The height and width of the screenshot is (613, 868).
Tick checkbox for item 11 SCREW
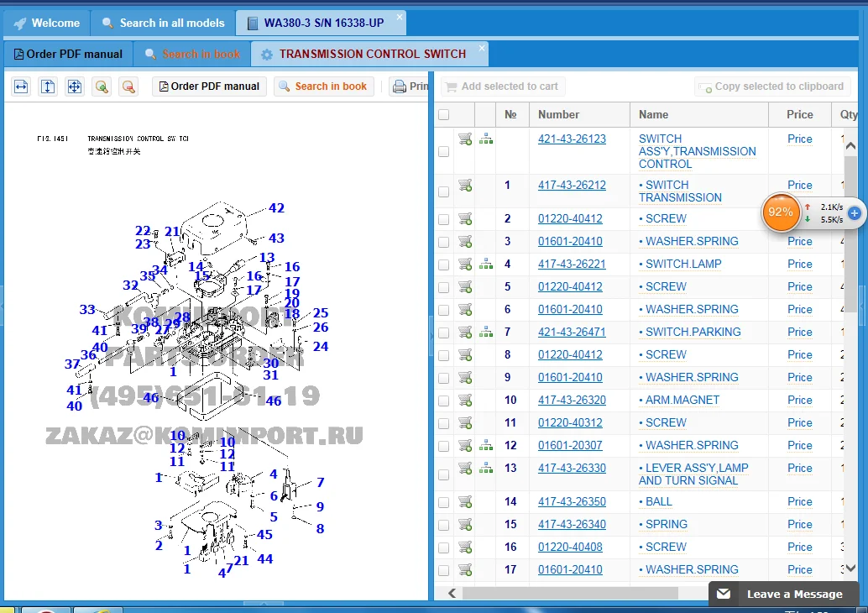(x=443, y=423)
